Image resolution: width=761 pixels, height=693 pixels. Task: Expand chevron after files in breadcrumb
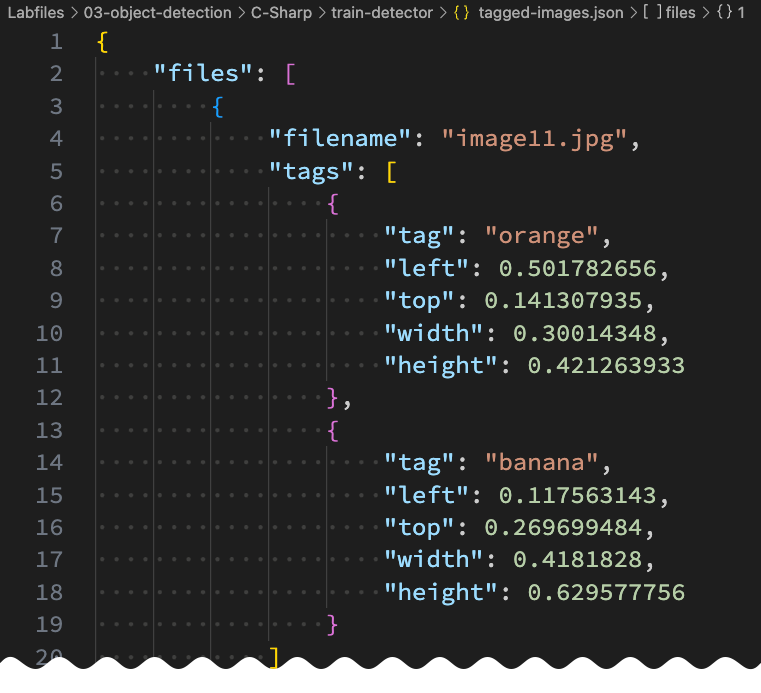tap(706, 13)
